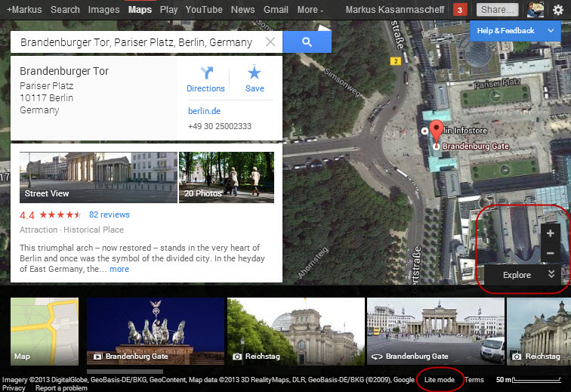Screen dimensions: 571x392
Task: Zoom in with the plus button
Action: (x=550, y=233)
